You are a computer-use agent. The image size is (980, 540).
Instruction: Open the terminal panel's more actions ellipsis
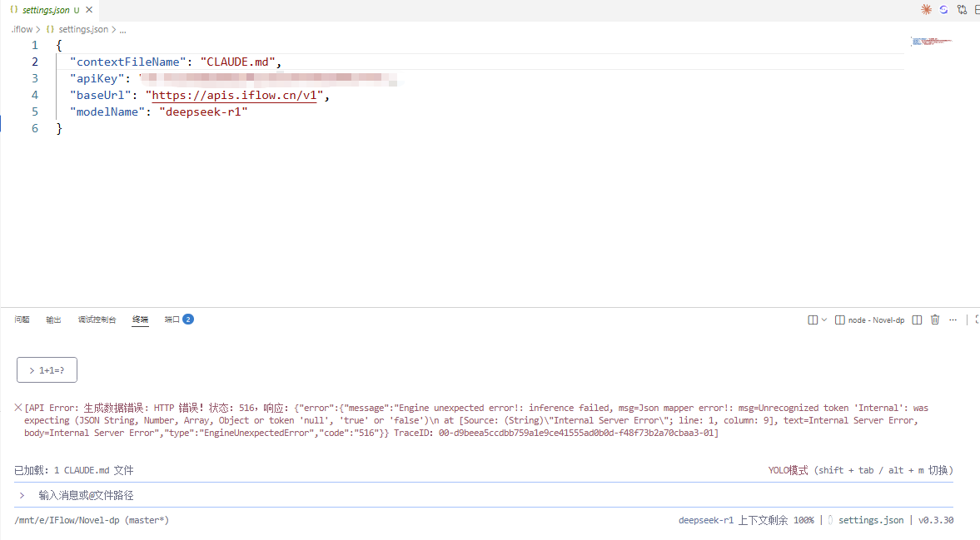point(953,320)
